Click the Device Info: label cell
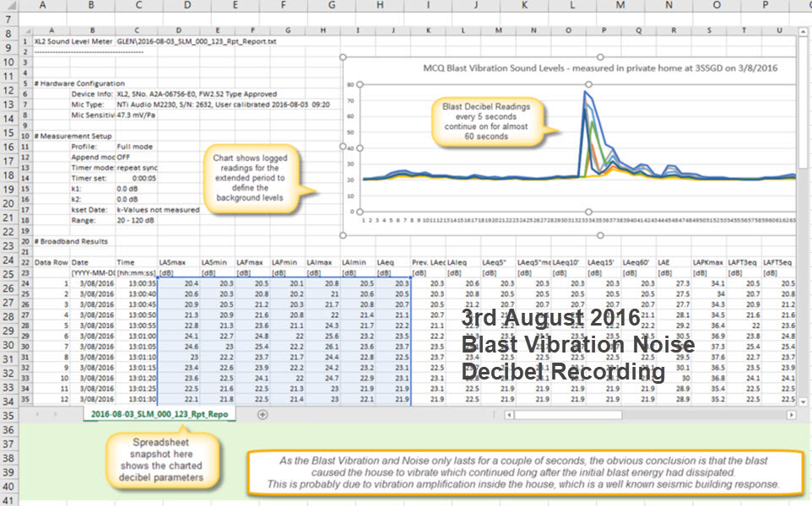812x506 pixels. [92, 94]
